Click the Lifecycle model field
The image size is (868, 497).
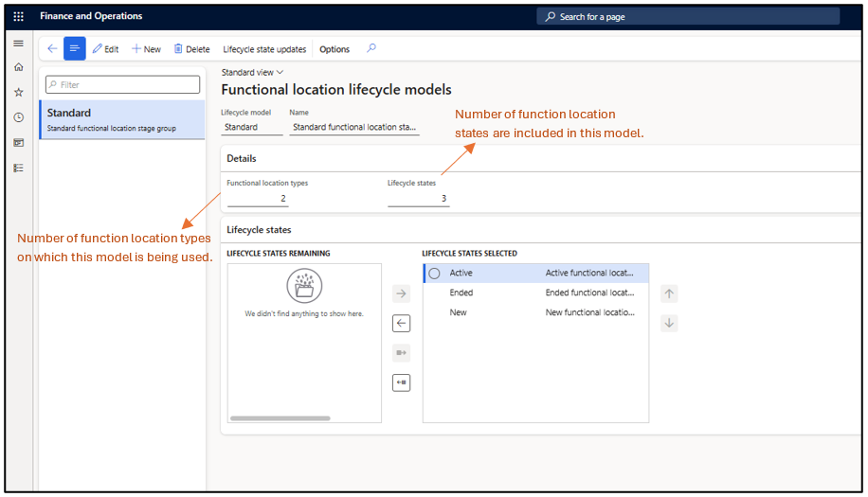251,127
